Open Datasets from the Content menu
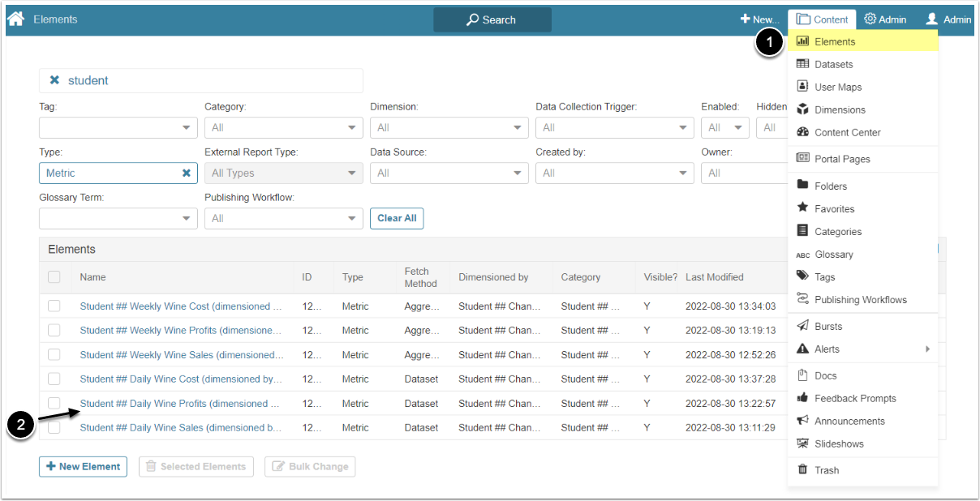The image size is (980, 501). [x=833, y=64]
